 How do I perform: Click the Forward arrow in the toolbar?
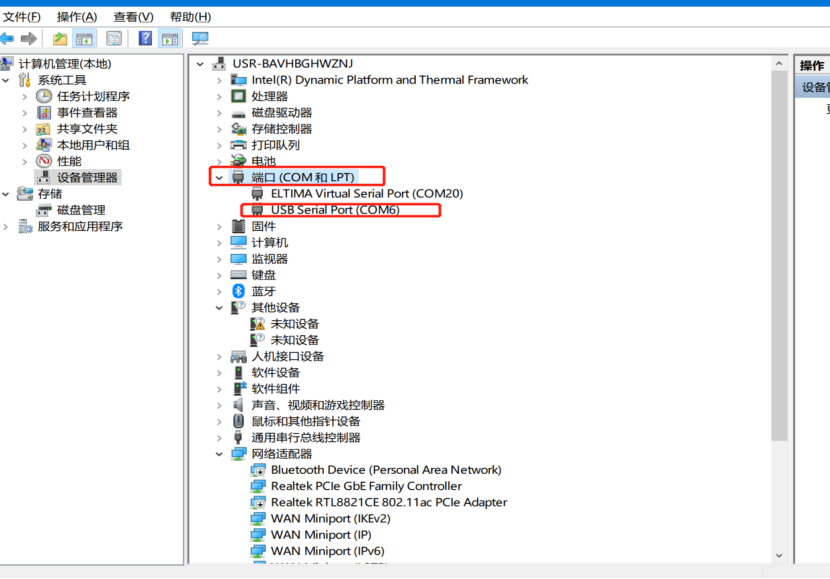pyautogui.click(x=29, y=39)
